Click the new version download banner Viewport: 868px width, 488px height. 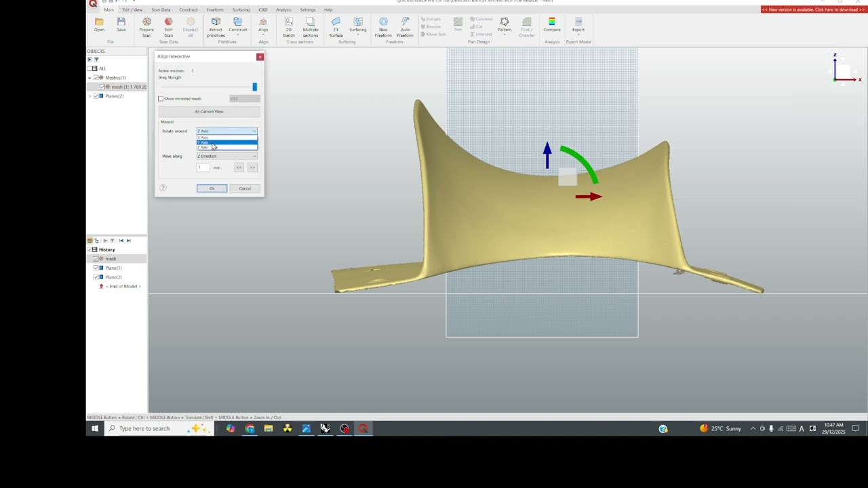tap(813, 9)
